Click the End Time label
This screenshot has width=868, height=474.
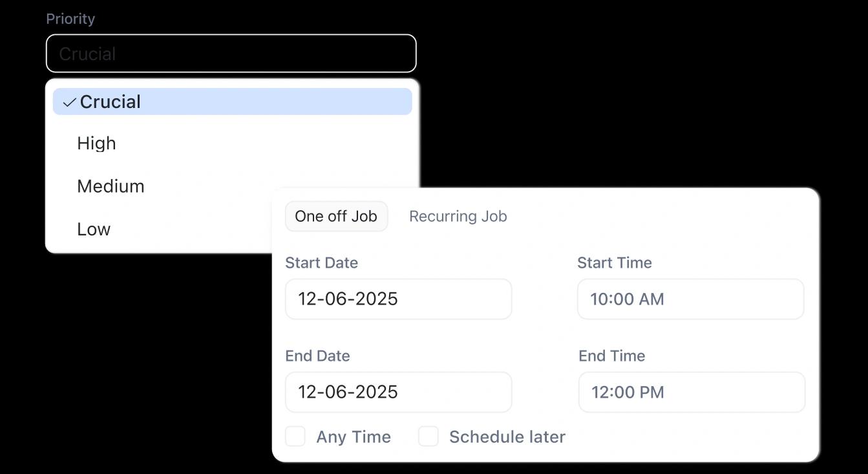[x=611, y=356]
